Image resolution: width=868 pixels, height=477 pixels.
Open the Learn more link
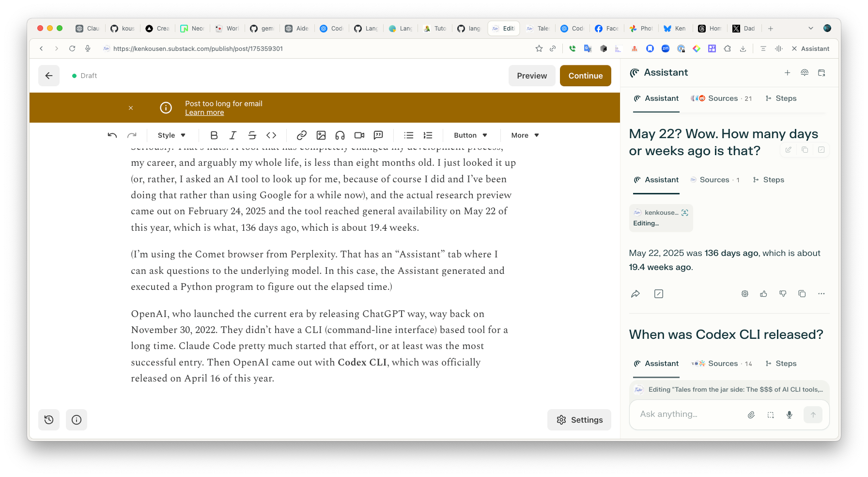coord(204,112)
